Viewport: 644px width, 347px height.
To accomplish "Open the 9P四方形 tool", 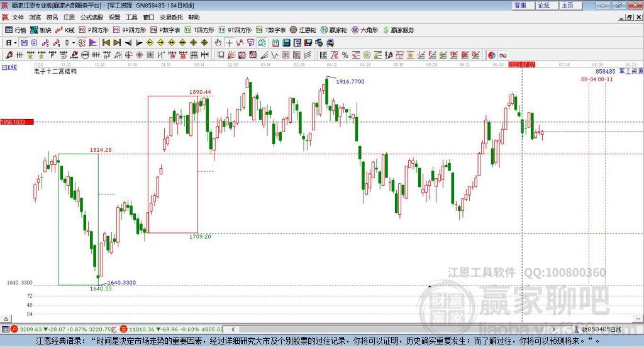I will [x=130, y=30].
